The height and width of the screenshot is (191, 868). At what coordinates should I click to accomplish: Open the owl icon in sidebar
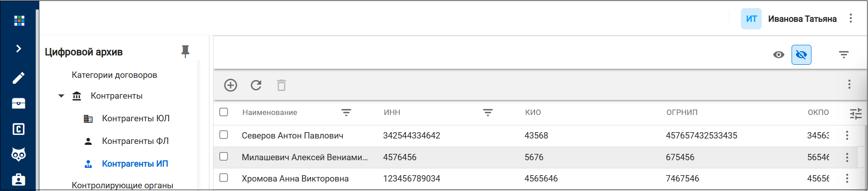coord(19,154)
